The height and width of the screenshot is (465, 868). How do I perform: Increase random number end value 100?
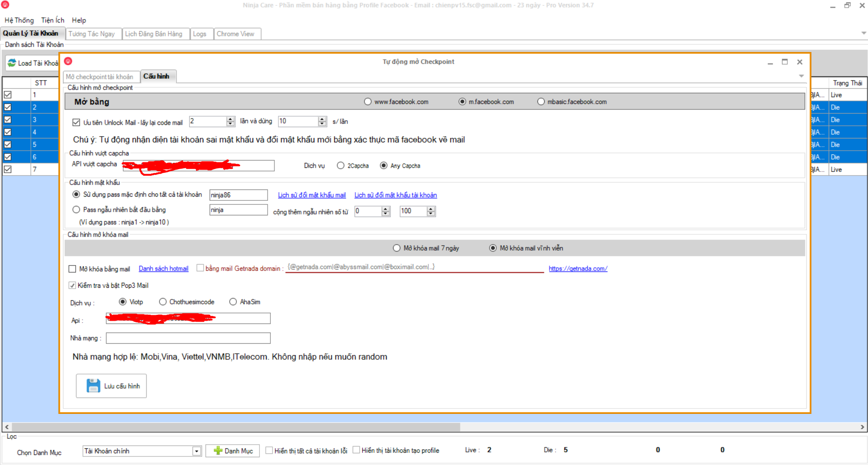[x=431, y=209]
